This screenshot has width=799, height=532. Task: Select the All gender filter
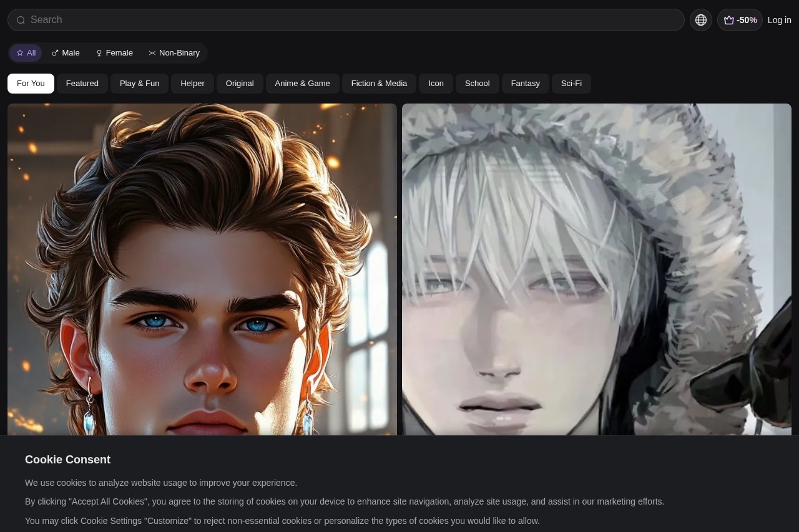tap(26, 53)
